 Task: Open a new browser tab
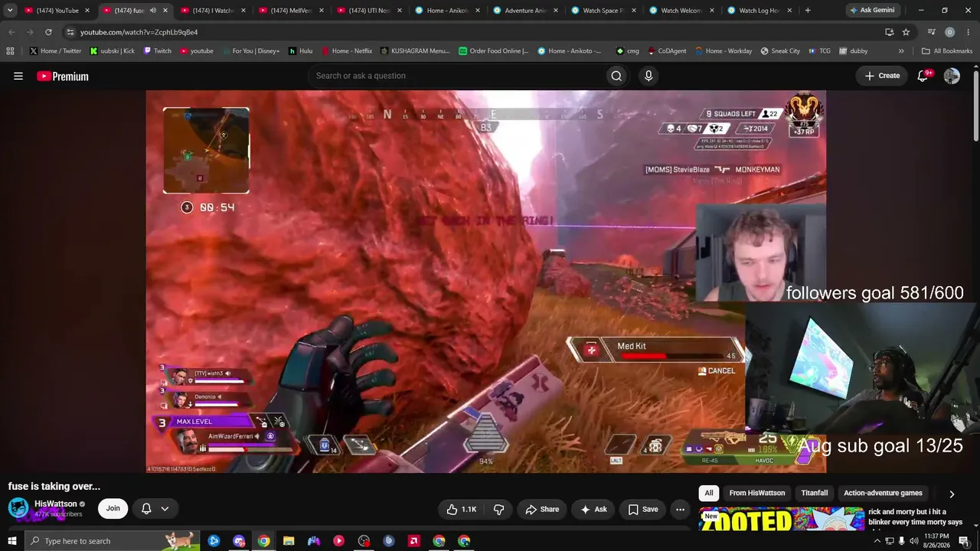808,11
